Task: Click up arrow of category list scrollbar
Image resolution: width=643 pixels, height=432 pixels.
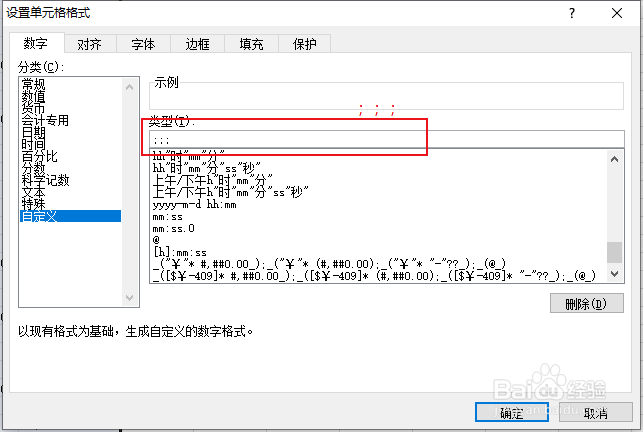Action: pyautogui.click(x=130, y=87)
